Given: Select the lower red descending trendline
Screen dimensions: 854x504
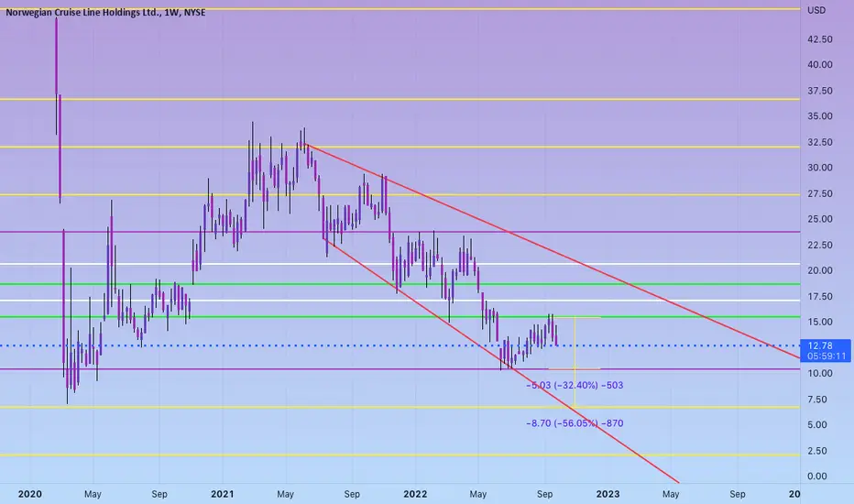Looking at the screenshot, I should coord(501,360).
